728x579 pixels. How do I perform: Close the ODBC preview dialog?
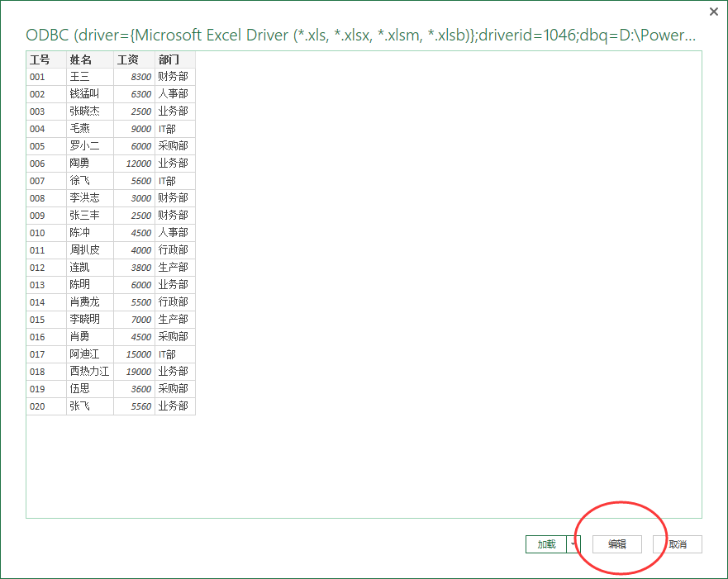point(713,12)
